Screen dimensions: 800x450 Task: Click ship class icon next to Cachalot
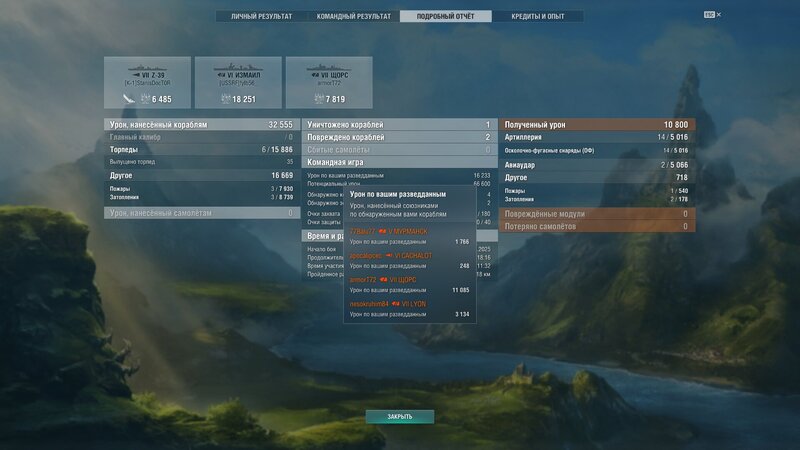(391, 255)
